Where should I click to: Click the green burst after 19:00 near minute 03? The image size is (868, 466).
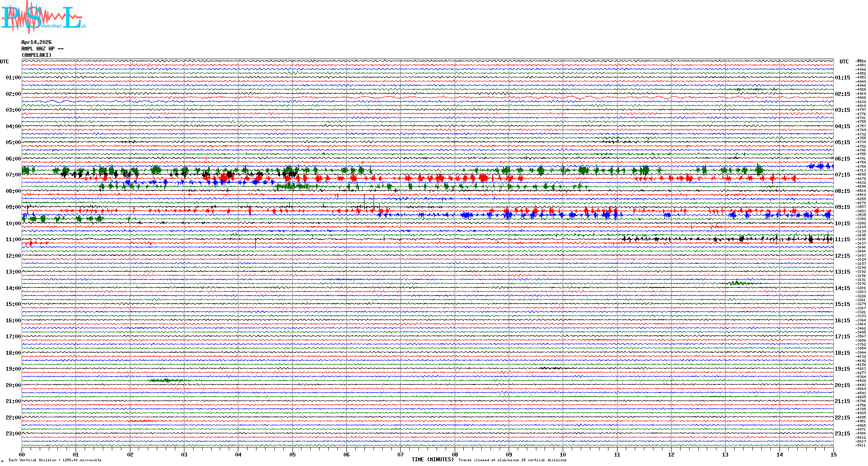pos(166,380)
